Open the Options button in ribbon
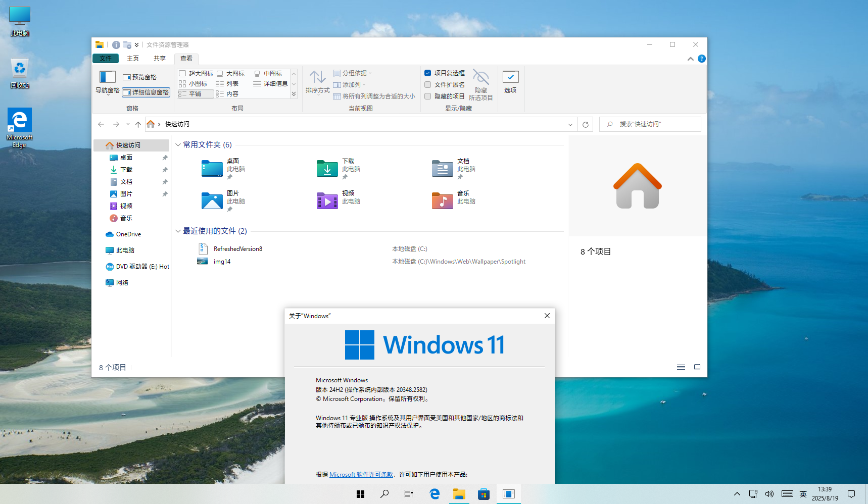Screen dimensions: 868x504 click(x=510, y=81)
